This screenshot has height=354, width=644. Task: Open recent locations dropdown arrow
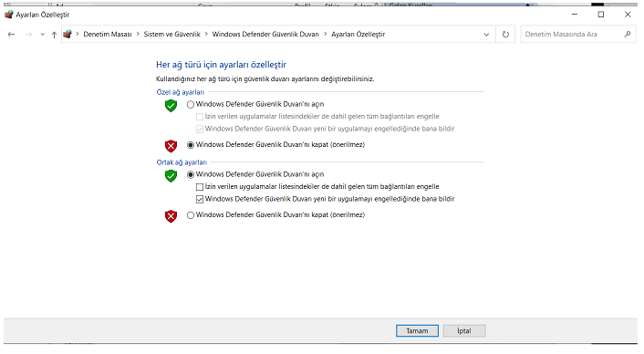[x=42, y=35]
